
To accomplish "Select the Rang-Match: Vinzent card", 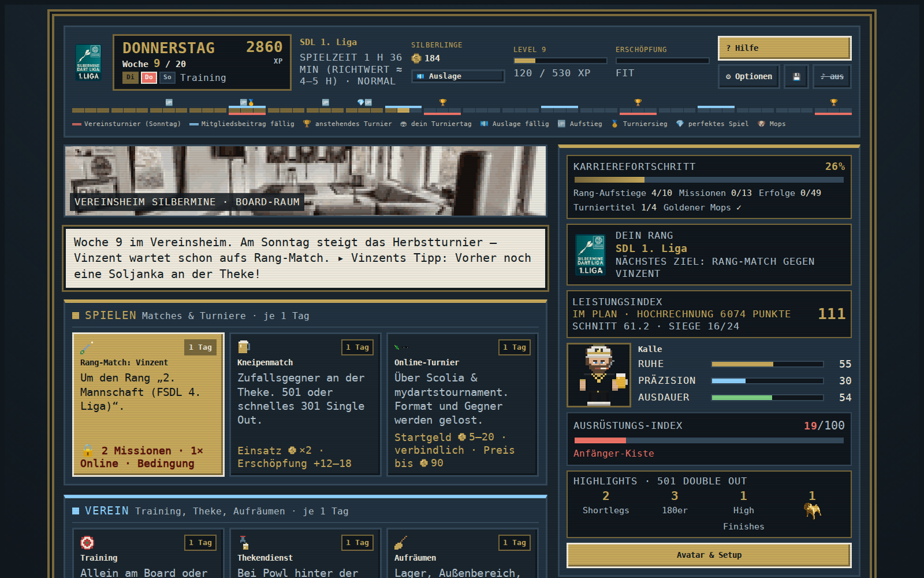I will coord(148,405).
